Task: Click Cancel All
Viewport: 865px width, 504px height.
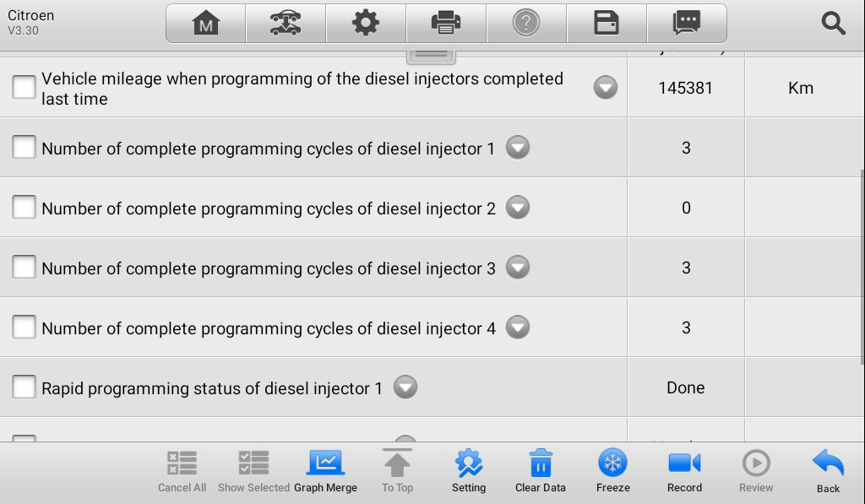Action: coord(182,471)
